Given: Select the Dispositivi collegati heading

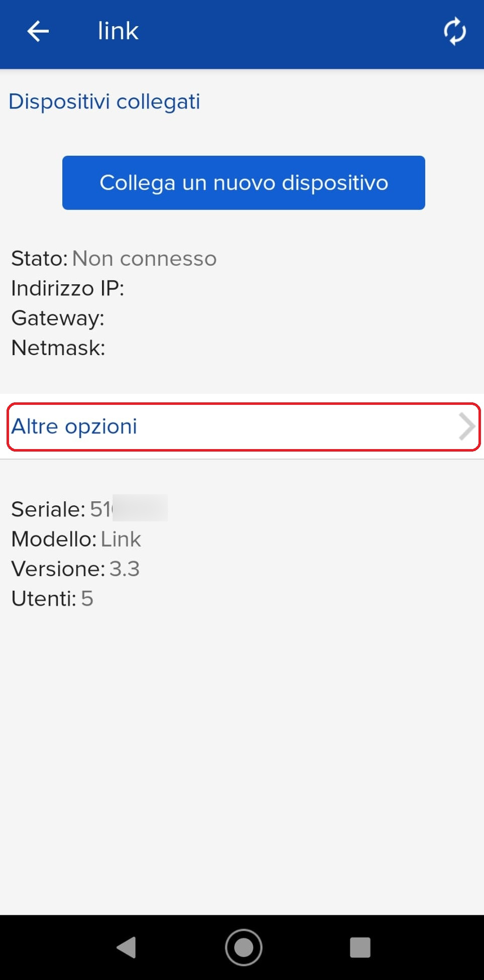Looking at the screenshot, I should tap(105, 102).
